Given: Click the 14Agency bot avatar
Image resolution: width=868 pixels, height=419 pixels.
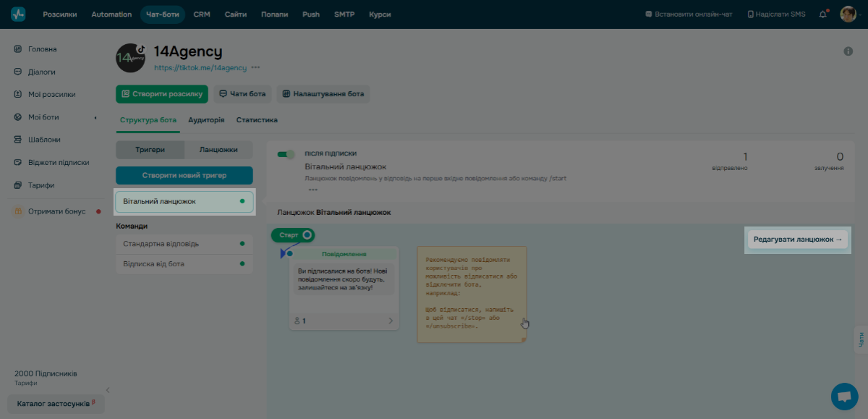Looking at the screenshot, I should pyautogui.click(x=131, y=57).
